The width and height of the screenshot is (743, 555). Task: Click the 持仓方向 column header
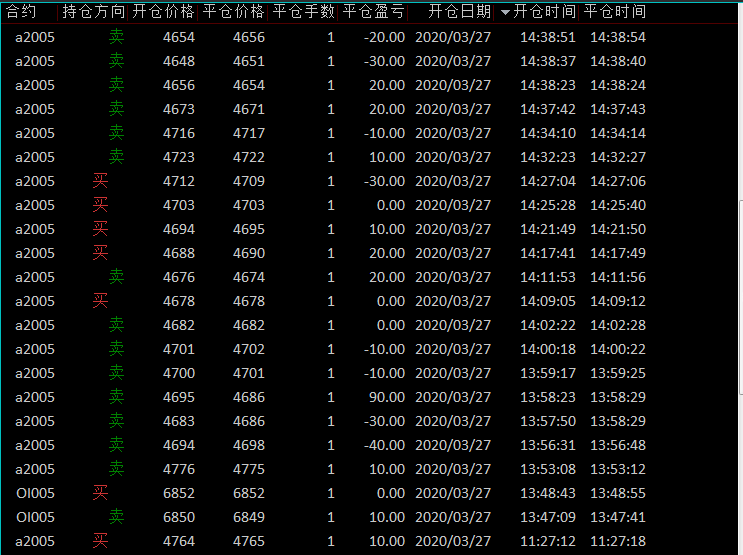click(x=94, y=12)
